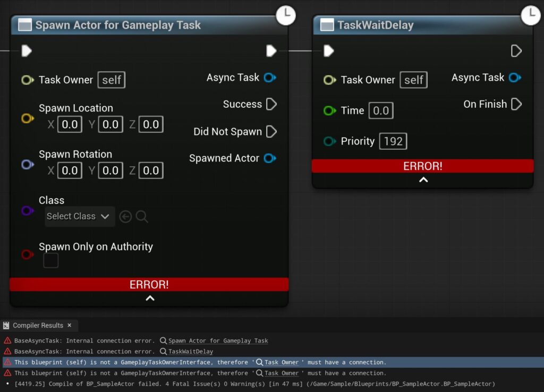Open the TaskWaitDelay link in compiler results
This screenshot has width=544, height=392.
(190, 352)
